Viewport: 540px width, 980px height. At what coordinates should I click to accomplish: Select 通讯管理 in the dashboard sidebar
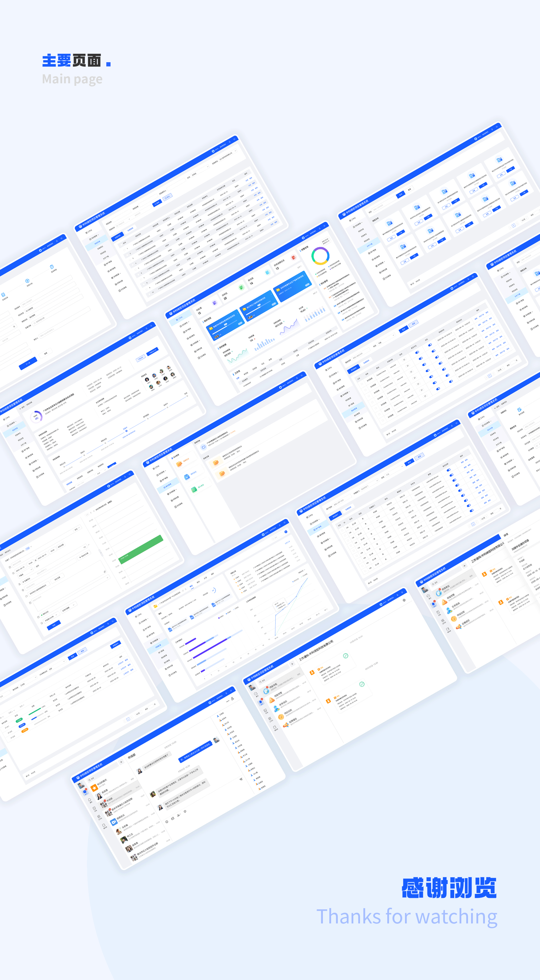pos(191,337)
